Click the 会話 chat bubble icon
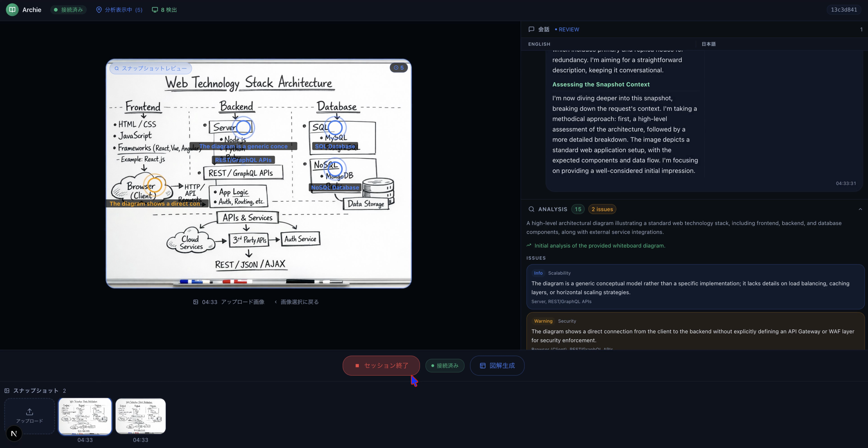Image resolution: width=868 pixels, height=448 pixels. point(531,29)
